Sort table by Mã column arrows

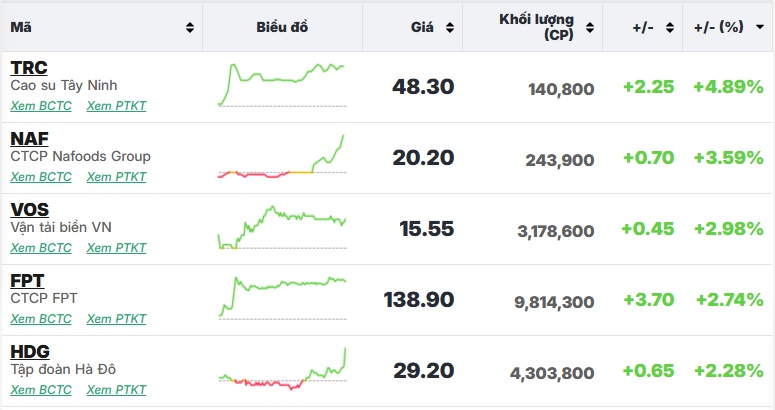point(190,28)
